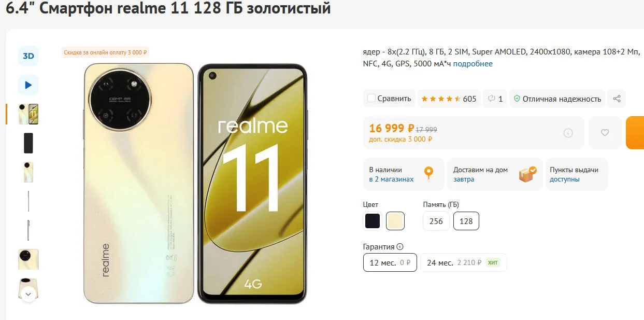The width and height of the screenshot is (644, 320).
Task: Choose 256 GB memory option
Action: click(x=436, y=221)
